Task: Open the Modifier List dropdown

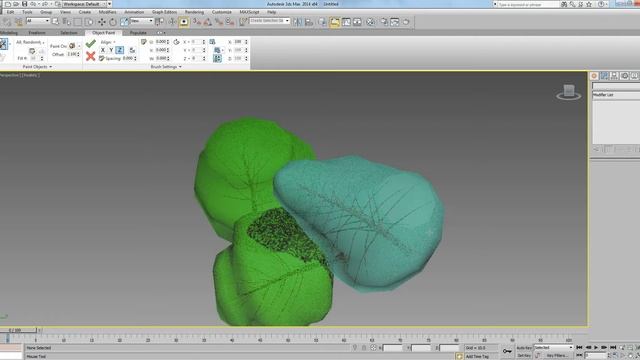Action: tap(616, 95)
